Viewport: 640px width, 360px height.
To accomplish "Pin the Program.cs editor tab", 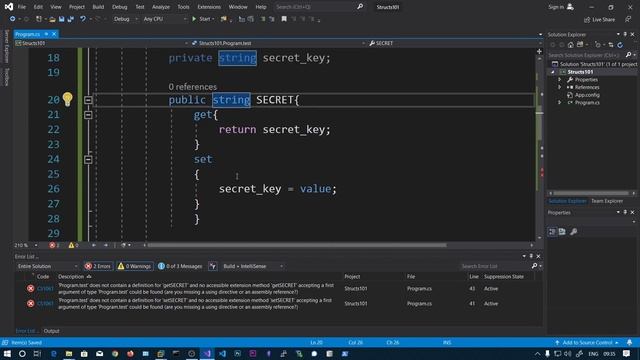I will 47,34.
